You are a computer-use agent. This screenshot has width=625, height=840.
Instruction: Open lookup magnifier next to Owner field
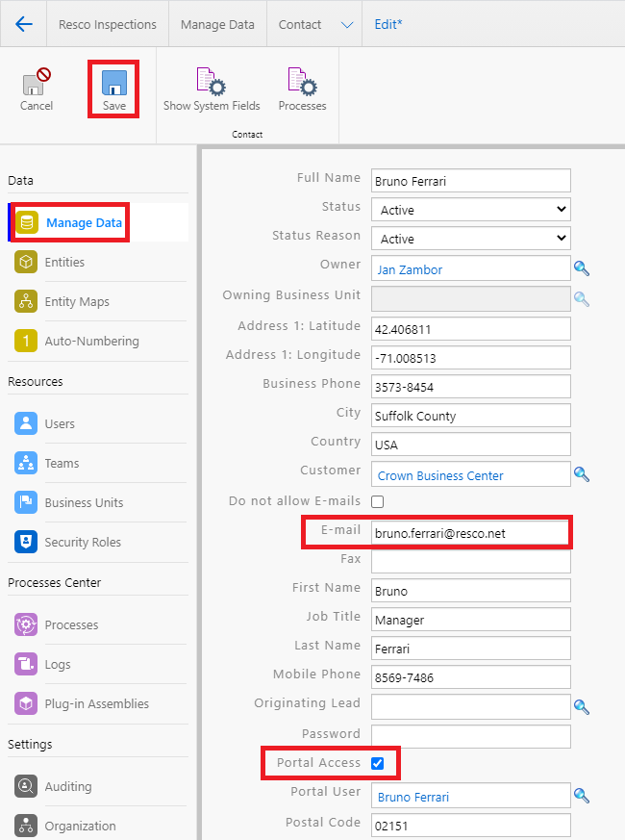click(582, 268)
